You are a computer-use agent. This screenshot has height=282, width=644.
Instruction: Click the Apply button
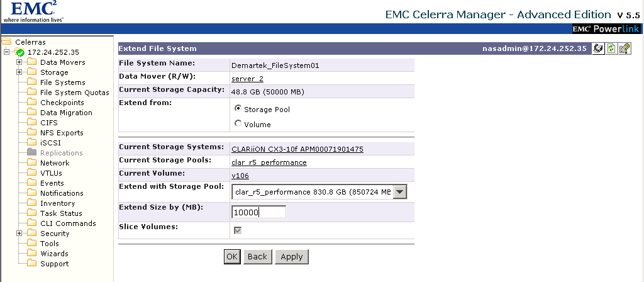[292, 257]
